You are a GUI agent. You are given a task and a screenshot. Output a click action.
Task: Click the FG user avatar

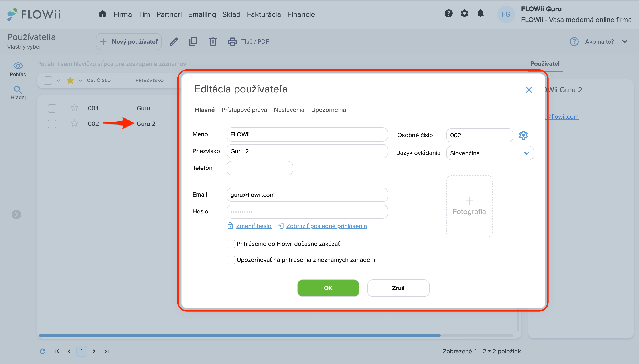coord(506,14)
